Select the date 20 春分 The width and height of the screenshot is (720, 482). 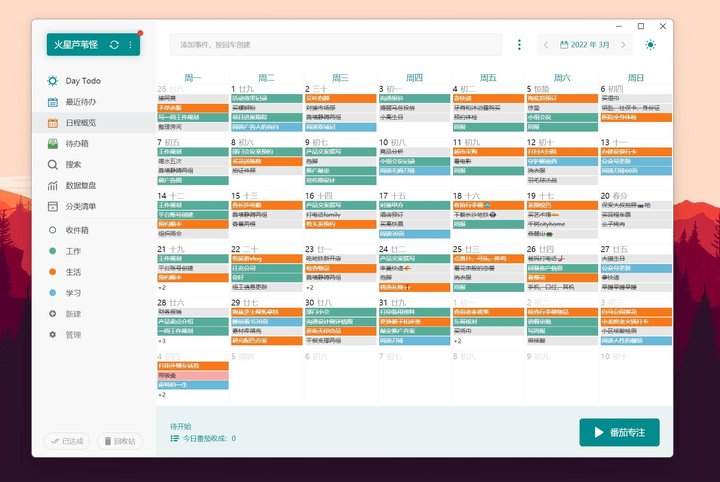pos(614,196)
